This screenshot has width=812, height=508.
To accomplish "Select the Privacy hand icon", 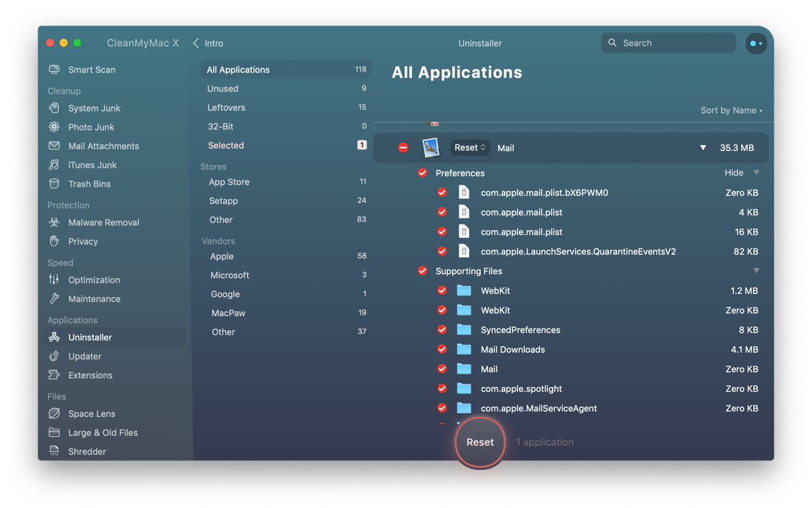I will pos(54,241).
